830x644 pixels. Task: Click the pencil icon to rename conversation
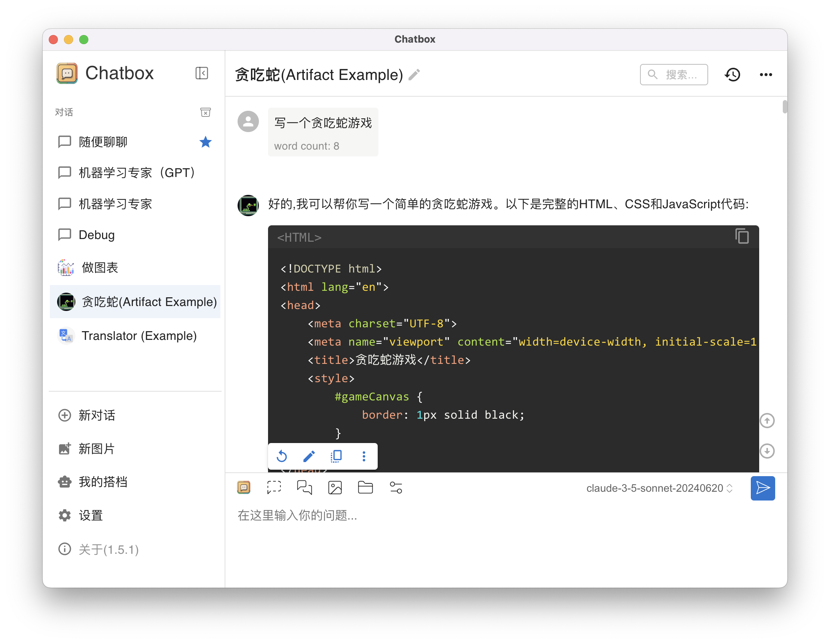tap(414, 75)
